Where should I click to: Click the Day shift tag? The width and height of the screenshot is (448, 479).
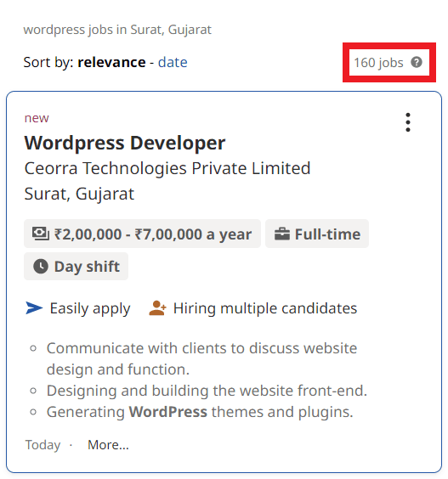(76, 266)
